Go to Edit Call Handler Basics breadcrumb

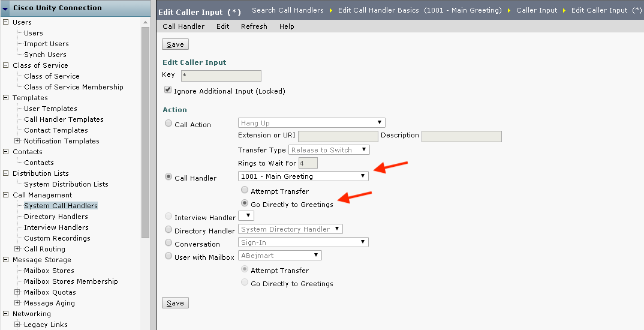(420, 10)
